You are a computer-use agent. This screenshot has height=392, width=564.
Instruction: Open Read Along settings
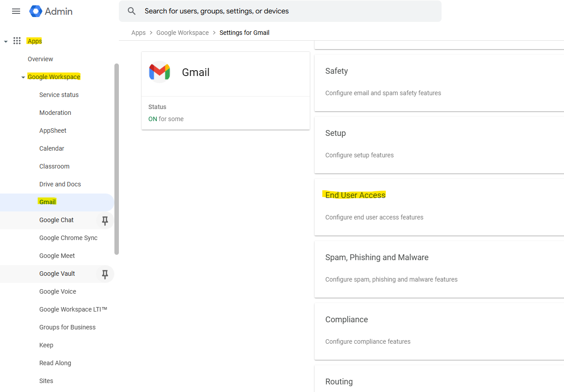point(55,363)
